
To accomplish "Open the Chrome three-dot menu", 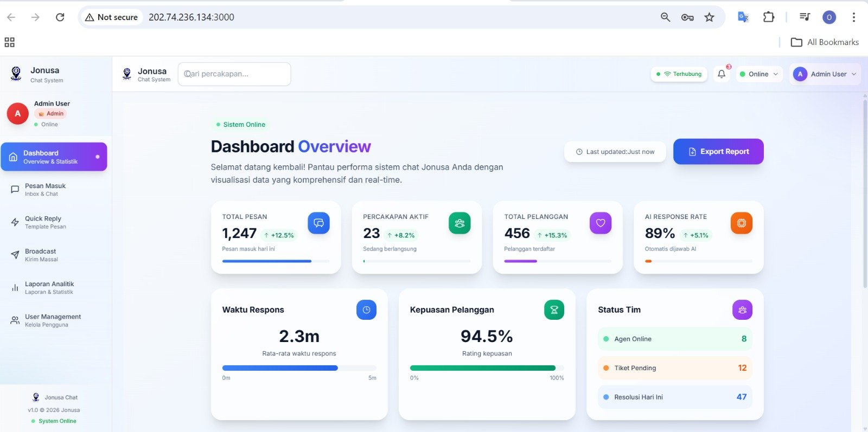I will (x=853, y=17).
